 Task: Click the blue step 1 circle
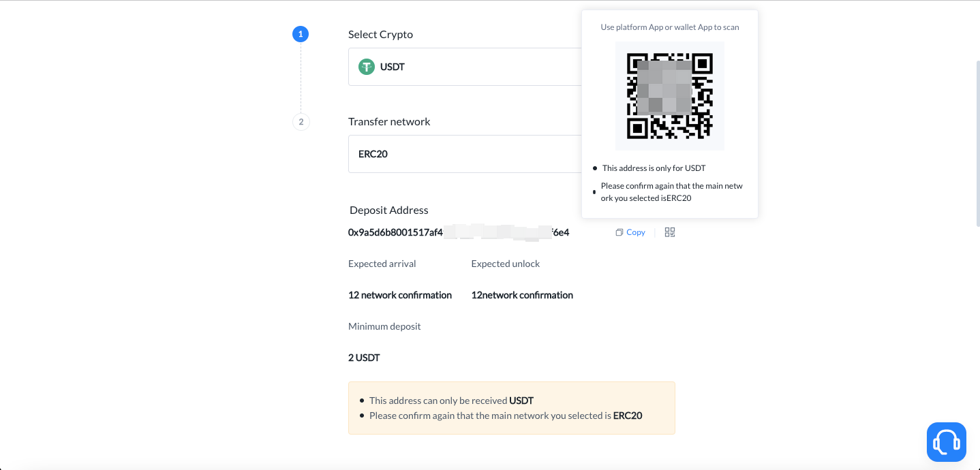301,34
